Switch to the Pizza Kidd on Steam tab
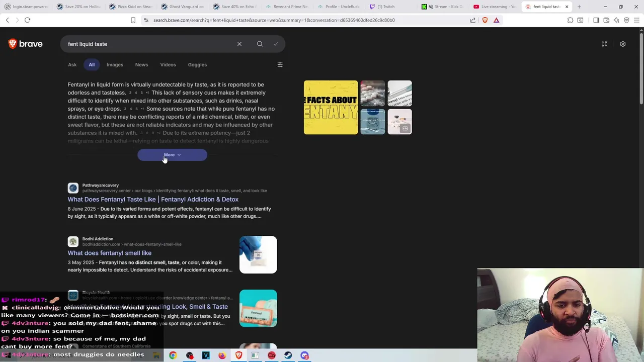Viewport: 644px width, 362px height. [x=130, y=7]
